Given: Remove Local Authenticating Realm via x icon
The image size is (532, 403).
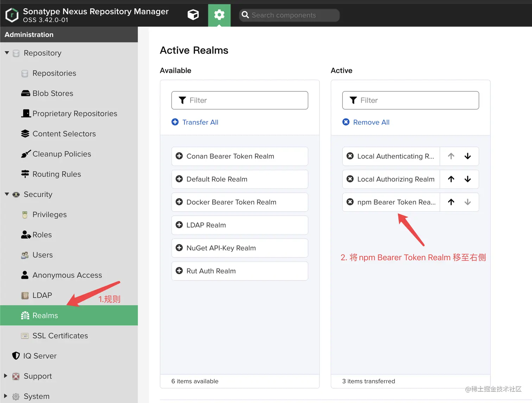Looking at the screenshot, I should (350, 156).
